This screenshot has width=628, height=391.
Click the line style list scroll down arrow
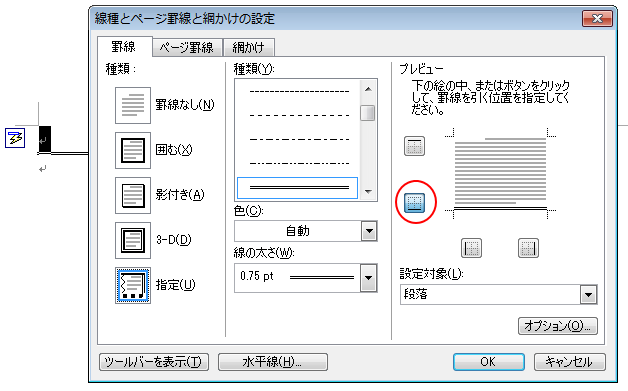368,191
